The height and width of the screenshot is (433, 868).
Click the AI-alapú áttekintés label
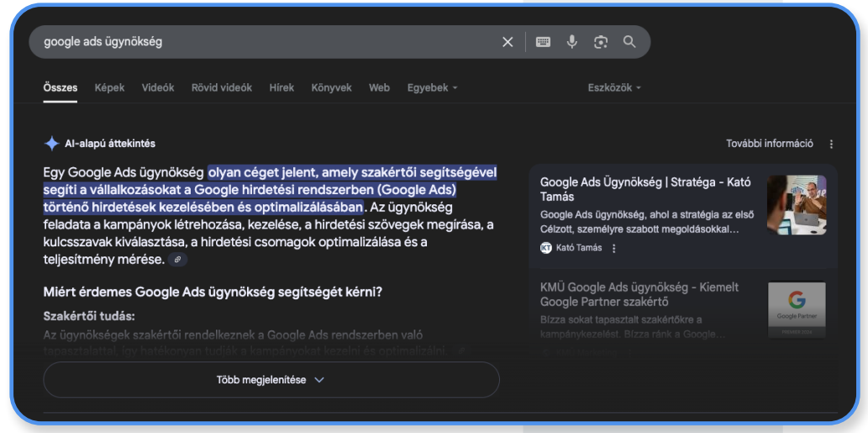[110, 144]
